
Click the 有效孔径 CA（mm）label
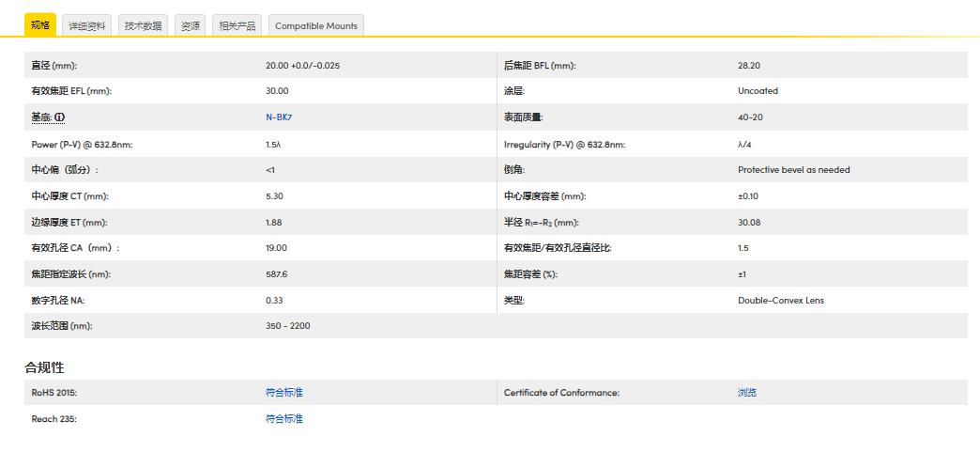point(75,248)
